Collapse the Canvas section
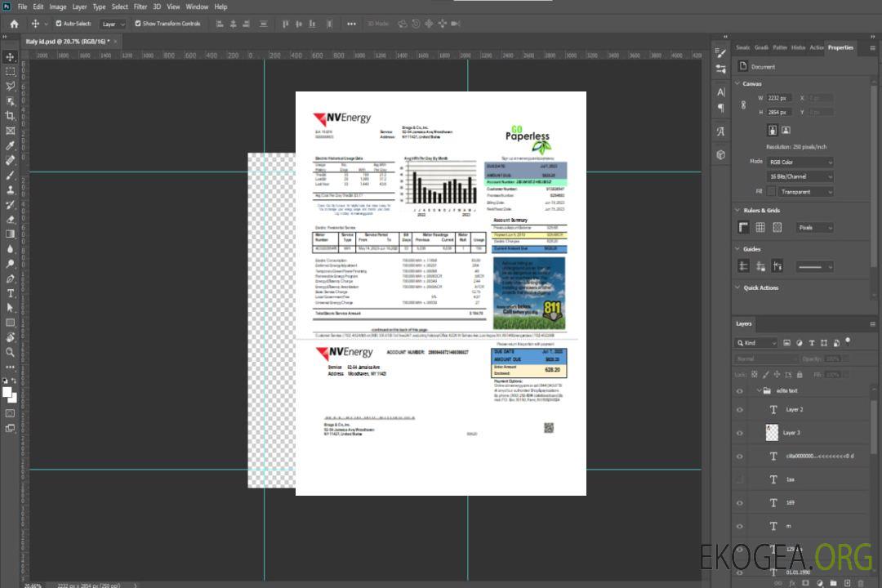The width and height of the screenshot is (882, 588). pyautogui.click(x=737, y=83)
